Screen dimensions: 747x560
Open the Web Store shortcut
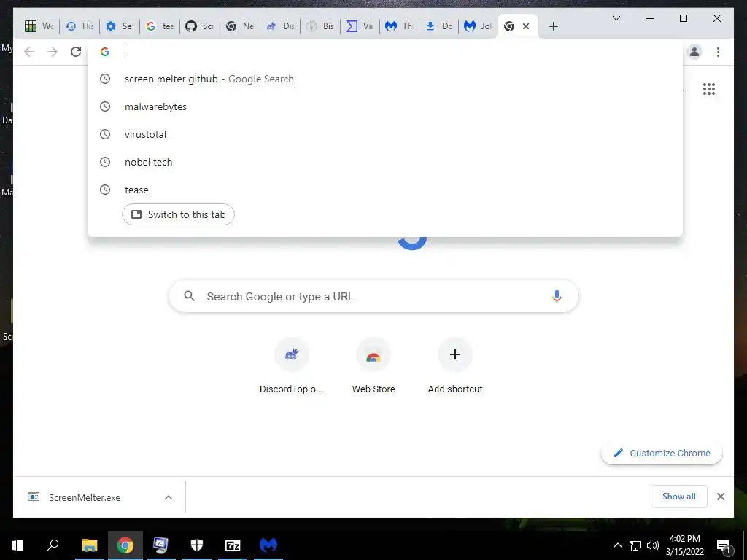click(373, 366)
